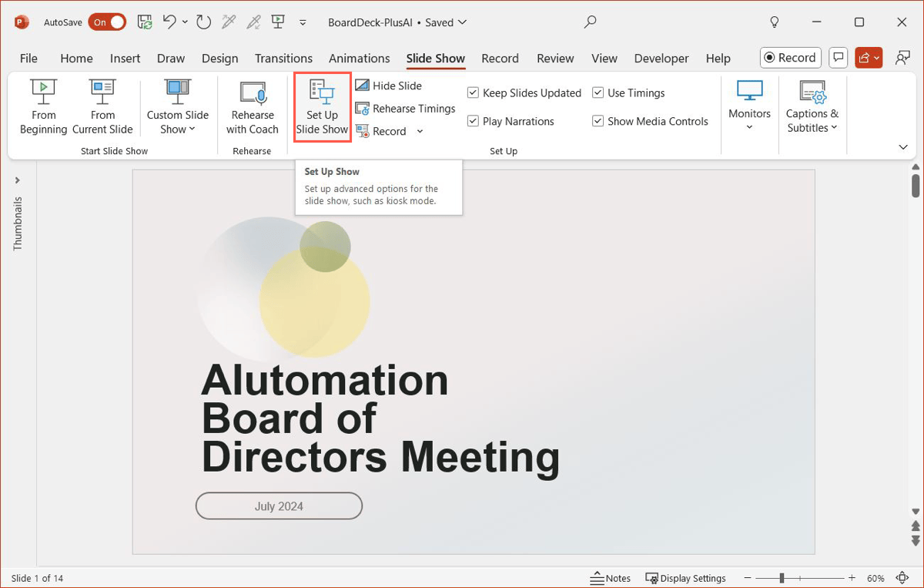924x588 pixels.
Task: Select the title text Alutomation Board of Directors Meeting
Action: [x=380, y=418]
